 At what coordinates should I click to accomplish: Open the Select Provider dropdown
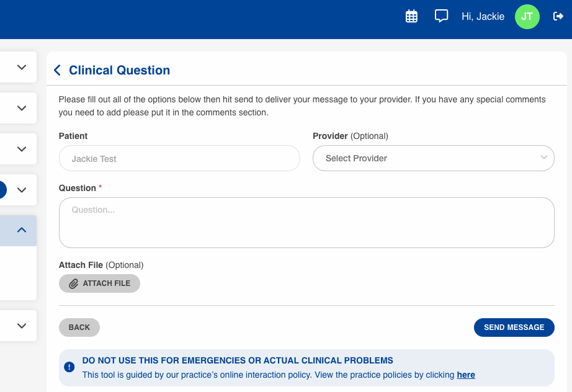[x=433, y=158]
